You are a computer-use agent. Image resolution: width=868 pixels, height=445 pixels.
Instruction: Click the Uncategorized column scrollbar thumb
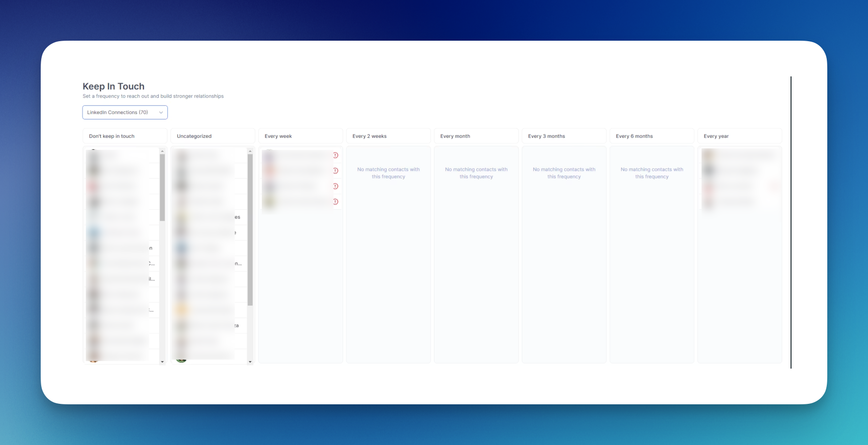250,229
